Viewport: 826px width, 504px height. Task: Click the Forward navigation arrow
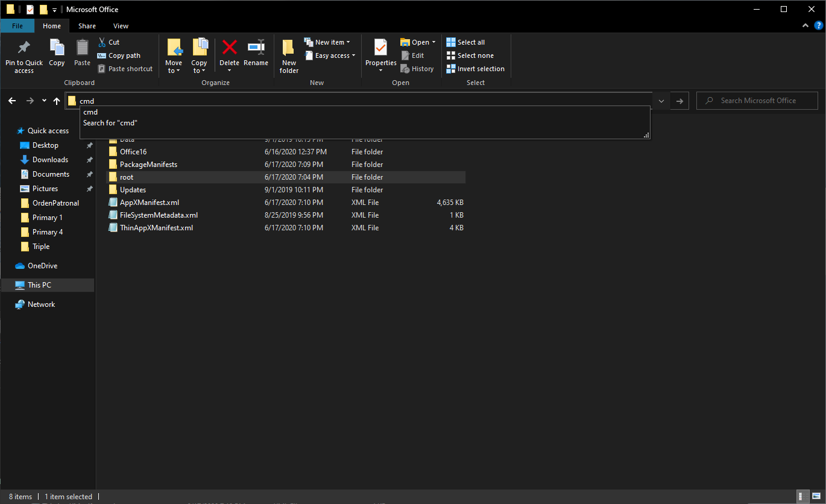[30, 101]
